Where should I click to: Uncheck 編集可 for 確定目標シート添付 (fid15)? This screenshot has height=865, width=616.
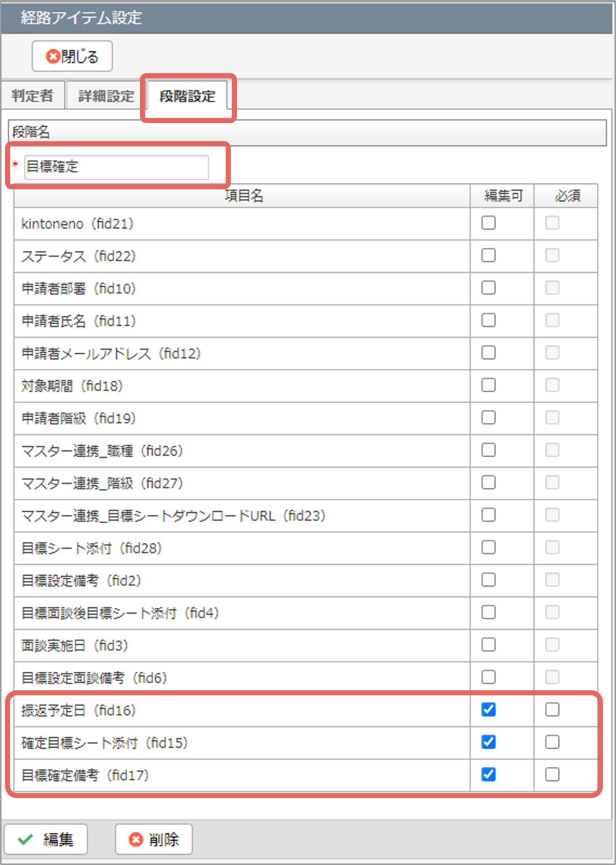[x=488, y=742]
